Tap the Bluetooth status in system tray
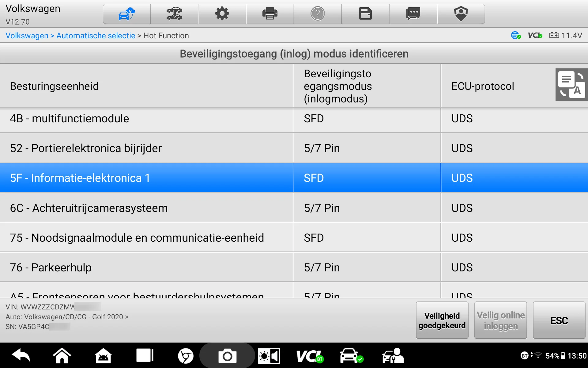The height and width of the screenshot is (368, 588). 524,356
